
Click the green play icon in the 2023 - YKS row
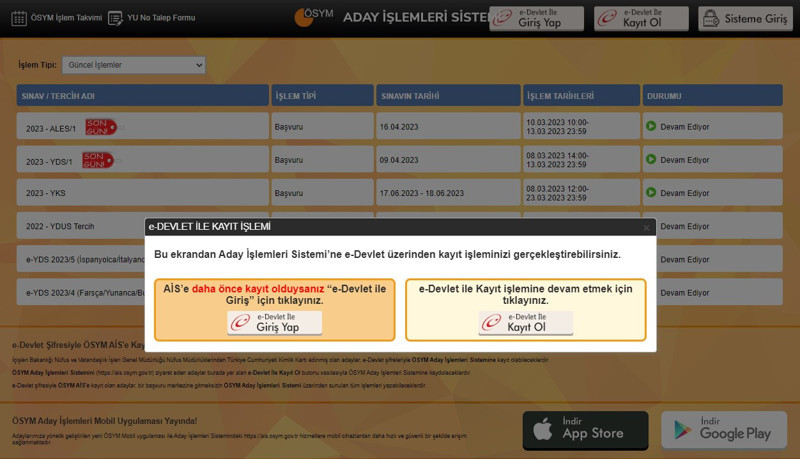tap(651, 192)
